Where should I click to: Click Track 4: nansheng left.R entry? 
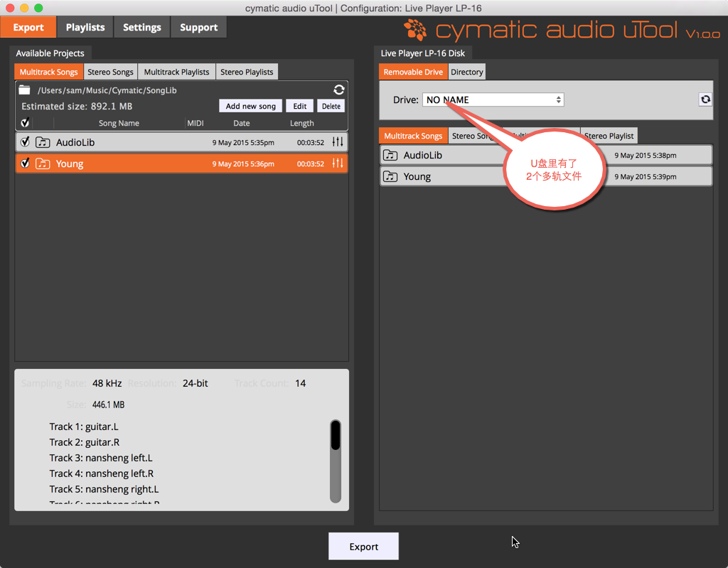(101, 473)
